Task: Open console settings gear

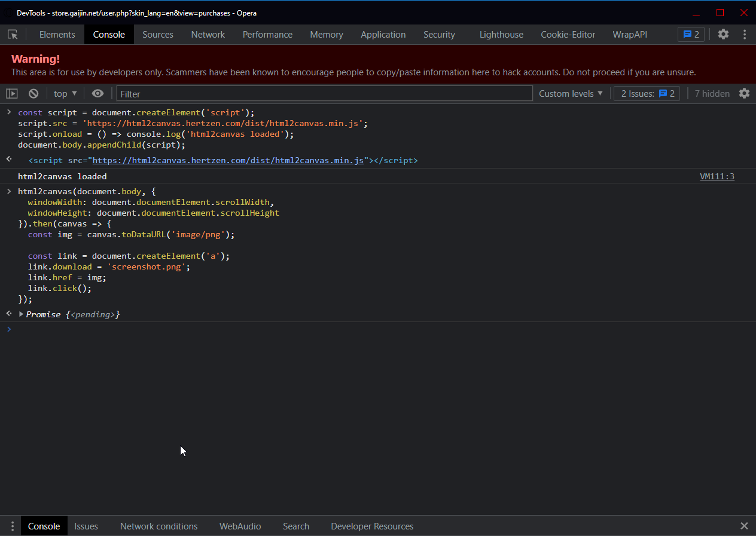Action: (744, 93)
